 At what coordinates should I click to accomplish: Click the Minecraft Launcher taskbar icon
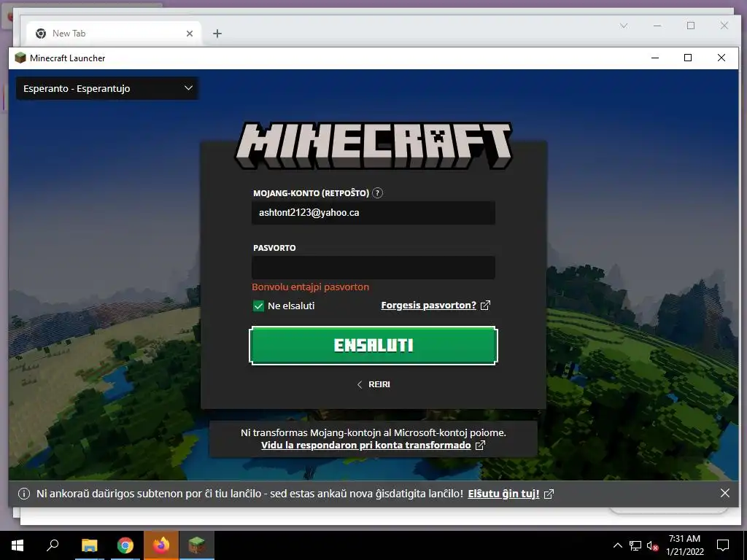197,545
